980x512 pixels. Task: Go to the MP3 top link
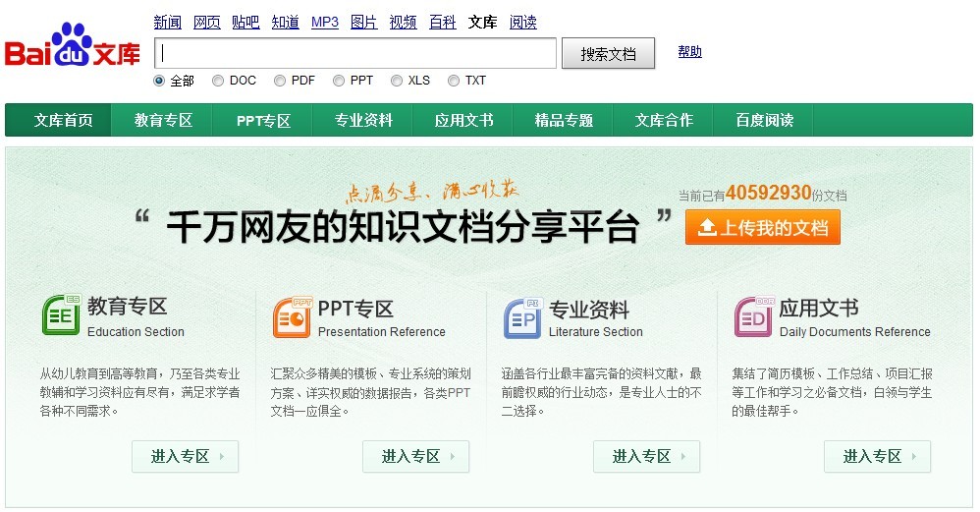(325, 23)
